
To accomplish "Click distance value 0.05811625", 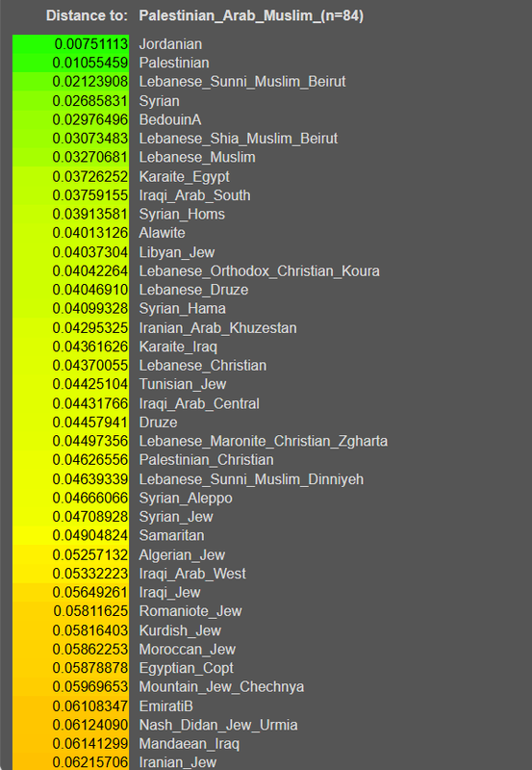I will point(90,611).
